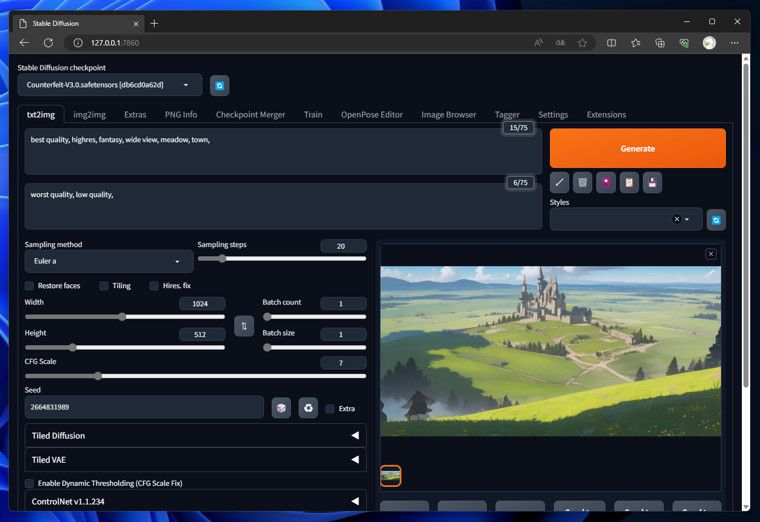Image resolution: width=760 pixels, height=522 pixels.
Task: Randomize the seed with the dice icon
Action: click(281, 408)
